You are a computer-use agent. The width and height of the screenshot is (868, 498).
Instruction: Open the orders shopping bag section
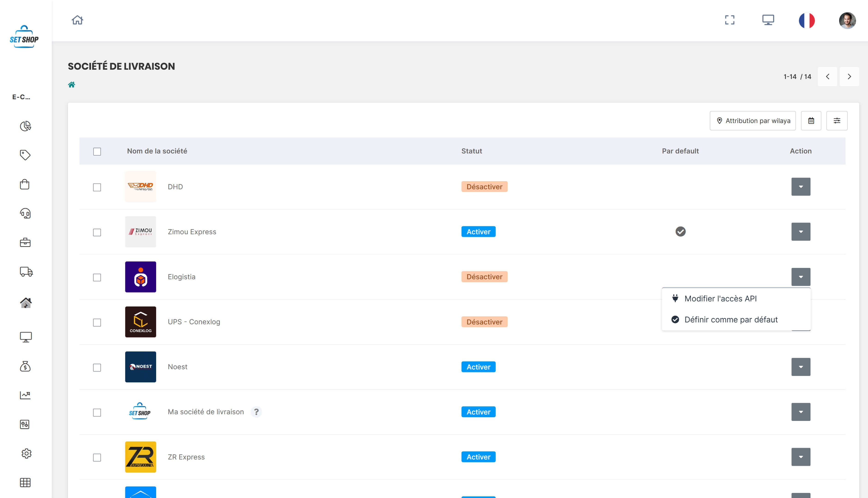25,184
